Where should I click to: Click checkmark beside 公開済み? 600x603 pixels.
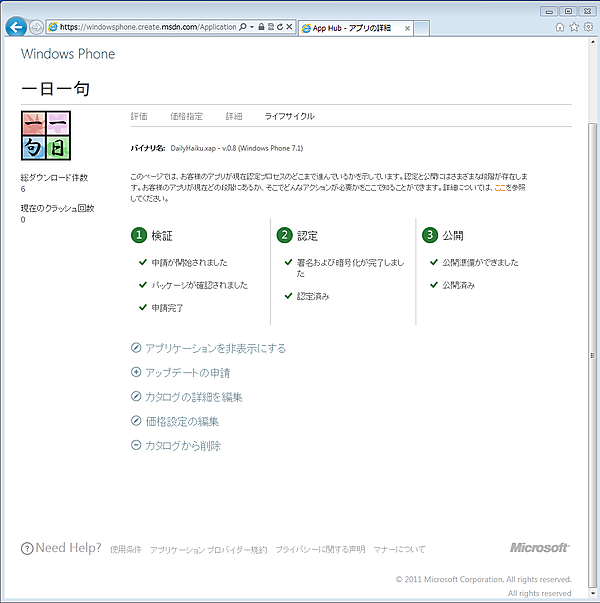coord(434,285)
